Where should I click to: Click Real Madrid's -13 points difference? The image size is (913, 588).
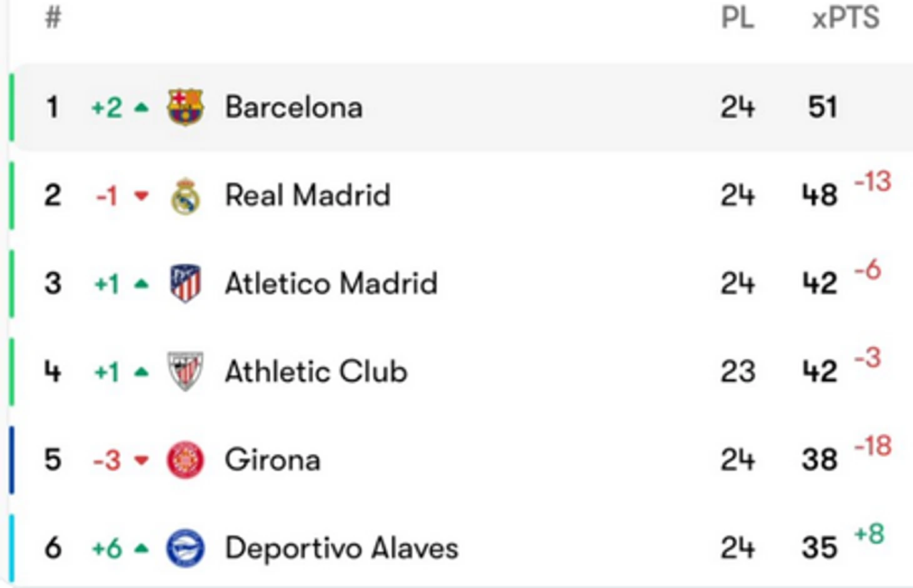873,182
